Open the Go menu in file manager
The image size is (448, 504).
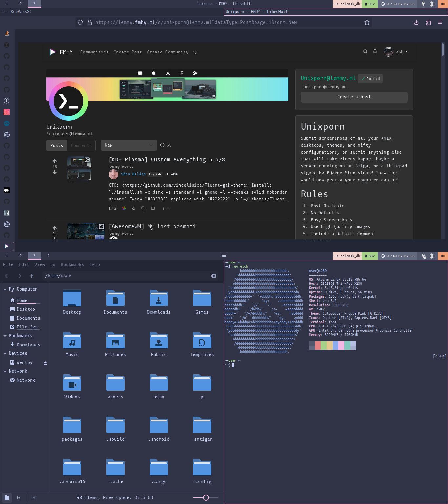[x=53, y=264]
